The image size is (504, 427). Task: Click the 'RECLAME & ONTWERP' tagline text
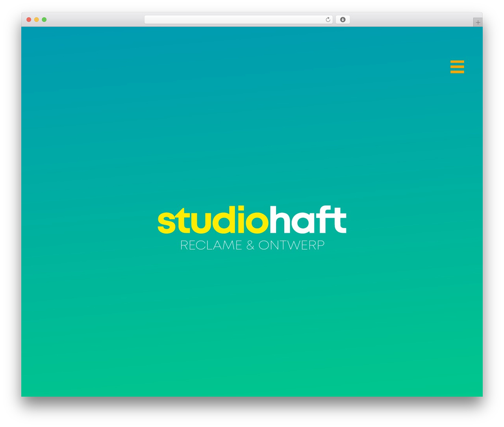tap(252, 245)
